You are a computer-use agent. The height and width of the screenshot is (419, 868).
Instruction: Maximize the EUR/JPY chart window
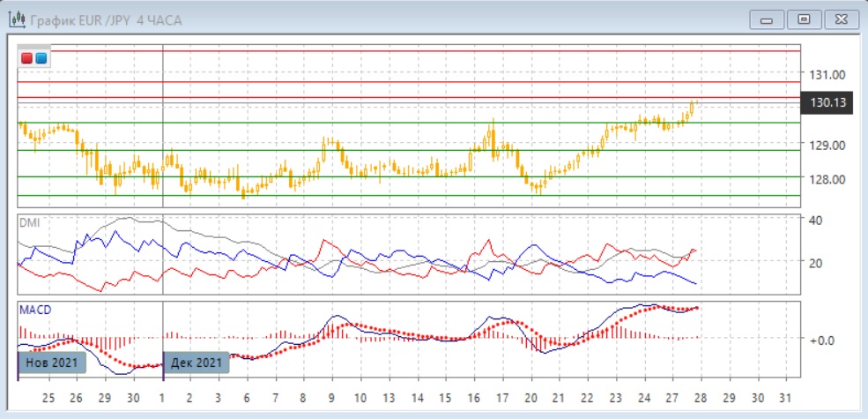coord(803,19)
